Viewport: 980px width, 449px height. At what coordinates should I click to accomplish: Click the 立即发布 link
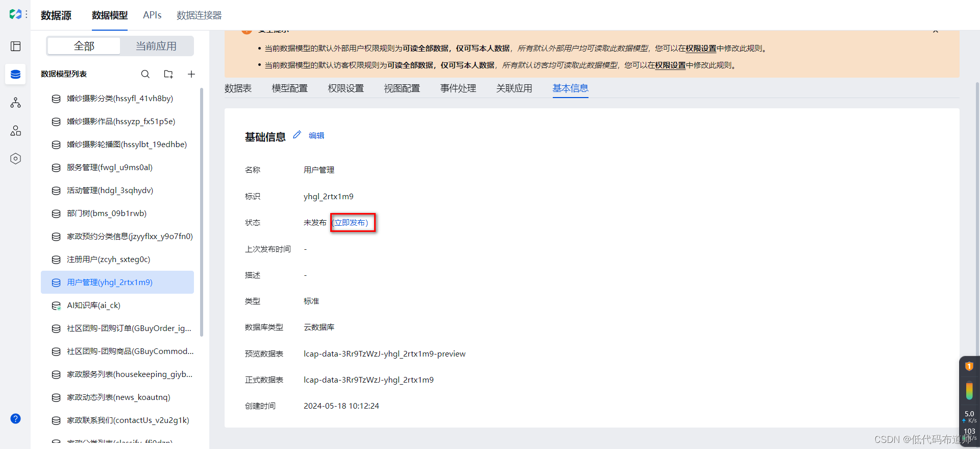351,223
